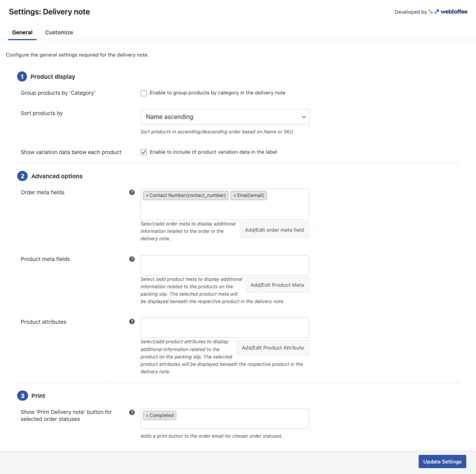This screenshot has height=474, width=476.
Task: Open the Product attributes selector
Action: pos(225,328)
